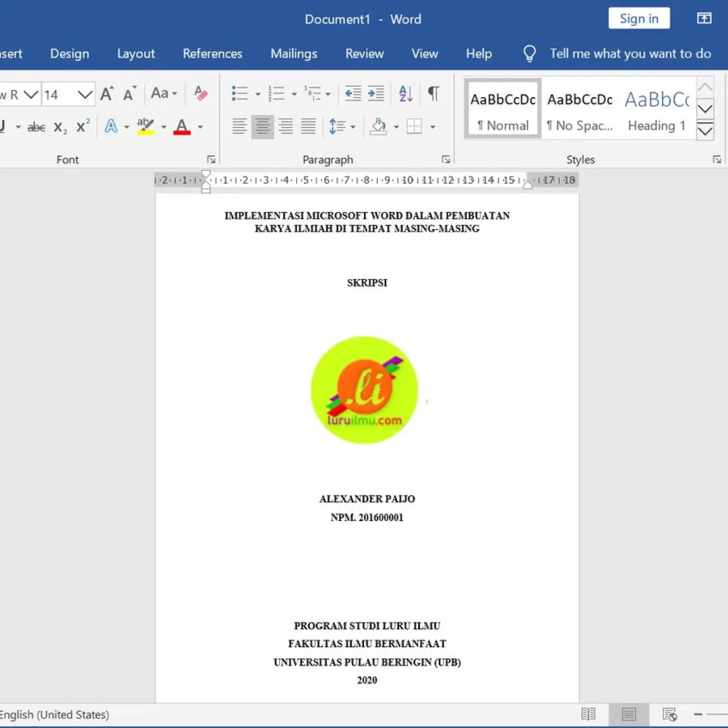Image resolution: width=728 pixels, height=728 pixels.
Task: Open font size dropdown
Action: click(85, 94)
